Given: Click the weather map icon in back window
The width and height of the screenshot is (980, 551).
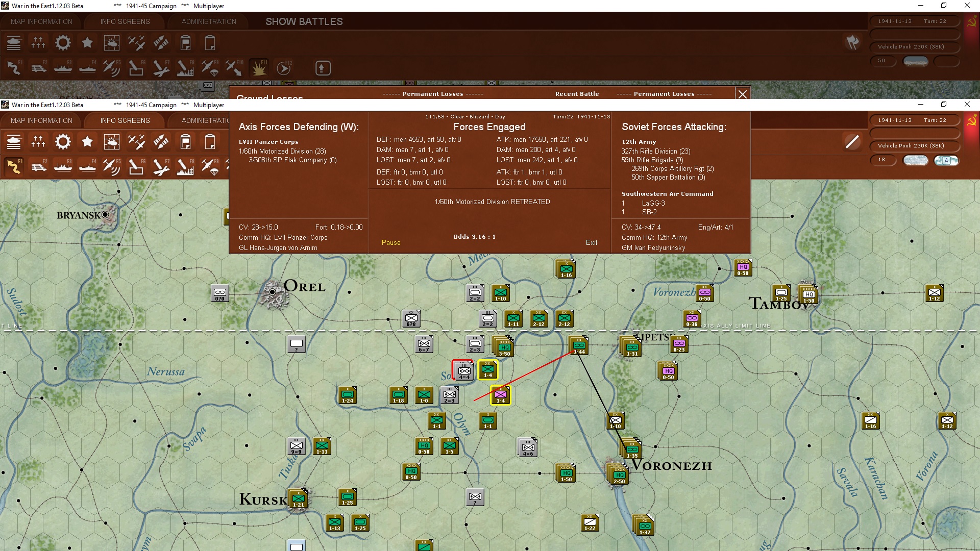Looking at the screenshot, I should pyautogui.click(x=112, y=43).
